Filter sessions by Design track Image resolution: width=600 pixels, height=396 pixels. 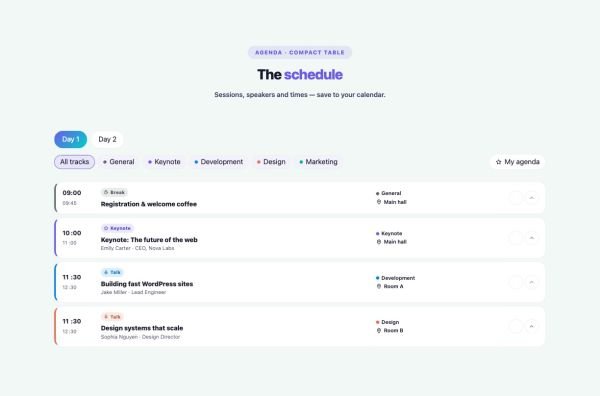click(x=271, y=162)
